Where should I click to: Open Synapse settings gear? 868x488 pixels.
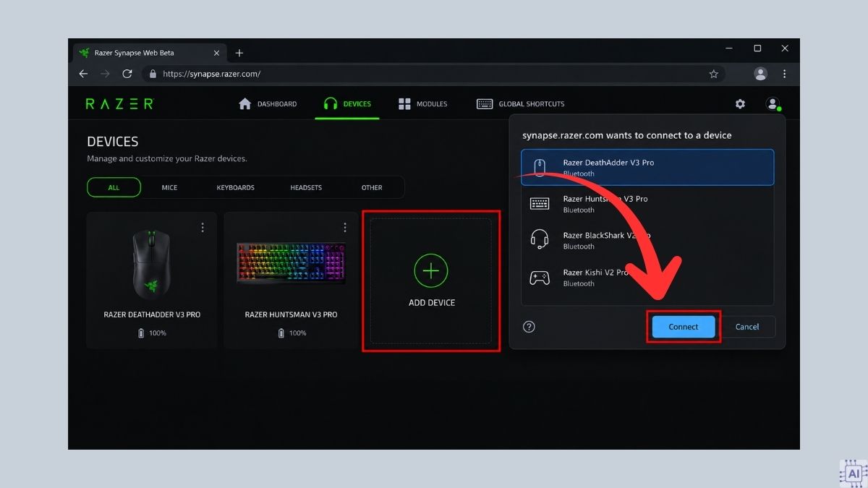[x=740, y=104]
